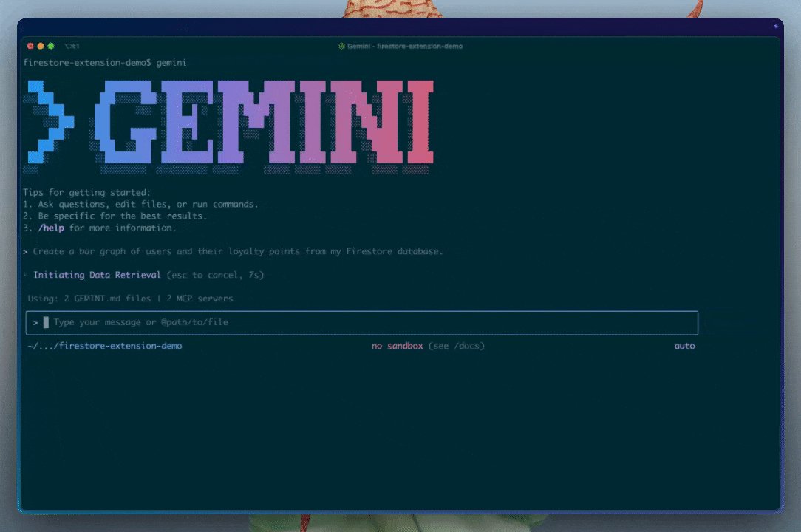Click the prompt chevron inside input box
Screen dimensions: 801x532
click(35, 323)
